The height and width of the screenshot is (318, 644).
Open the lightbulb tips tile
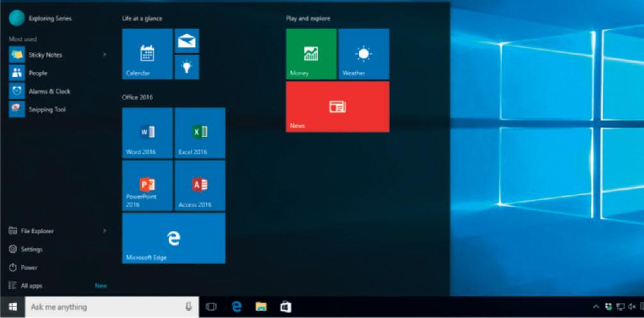(187, 67)
